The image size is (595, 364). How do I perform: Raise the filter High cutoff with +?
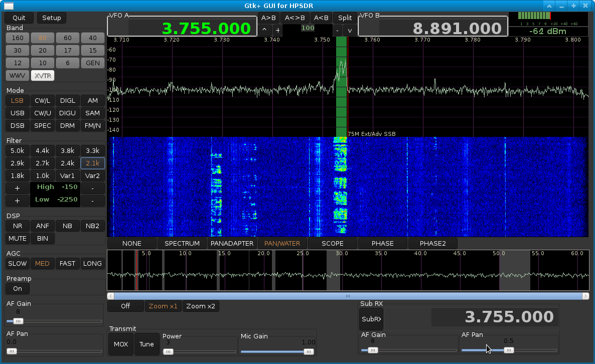click(x=17, y=188)
